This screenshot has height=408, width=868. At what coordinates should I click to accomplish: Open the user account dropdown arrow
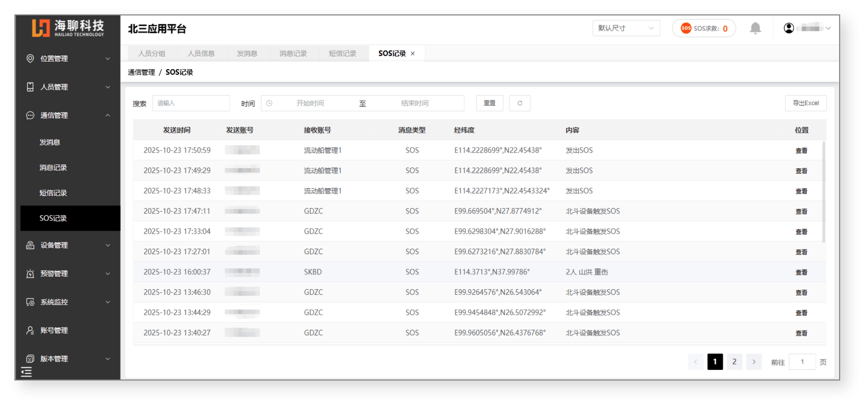828,28
